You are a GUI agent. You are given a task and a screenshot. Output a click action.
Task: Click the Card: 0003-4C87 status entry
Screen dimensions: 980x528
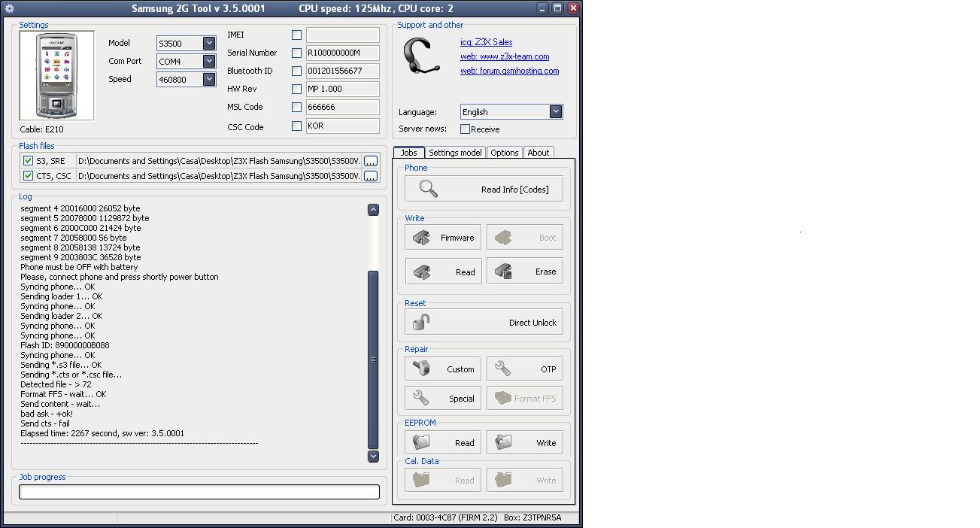445,517
